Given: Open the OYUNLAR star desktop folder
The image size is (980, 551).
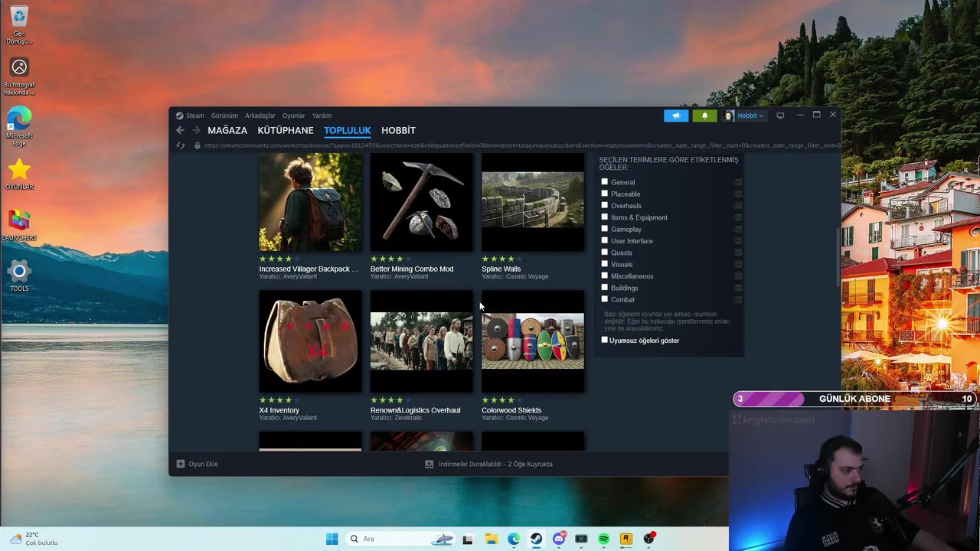Looking at the screenshot, I should 19,174.
